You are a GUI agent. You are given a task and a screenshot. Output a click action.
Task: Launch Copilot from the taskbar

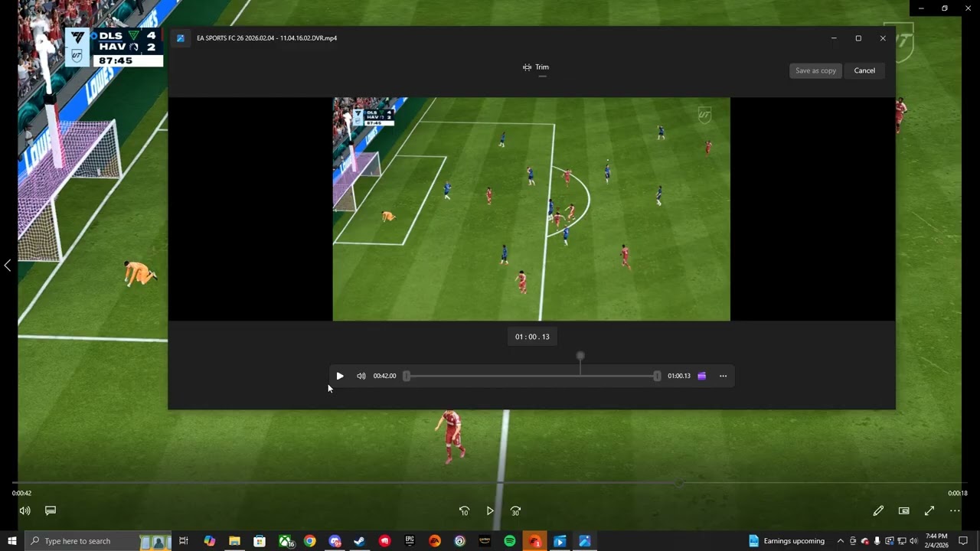(x=210, y=541)
